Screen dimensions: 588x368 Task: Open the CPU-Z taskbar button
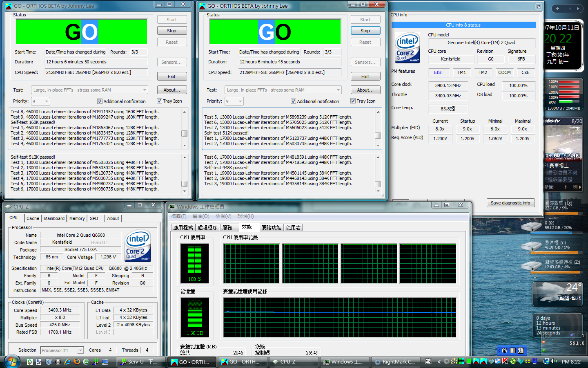[293, 362]
